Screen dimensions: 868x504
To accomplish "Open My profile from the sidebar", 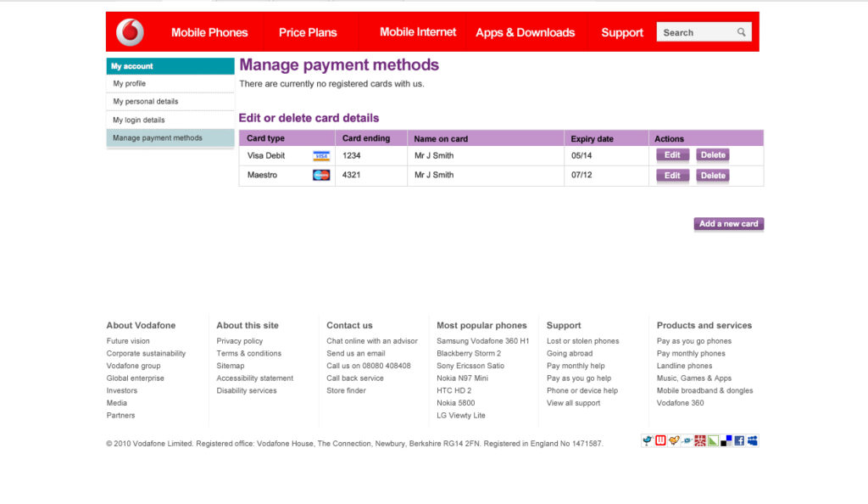I will coord(128,84).
